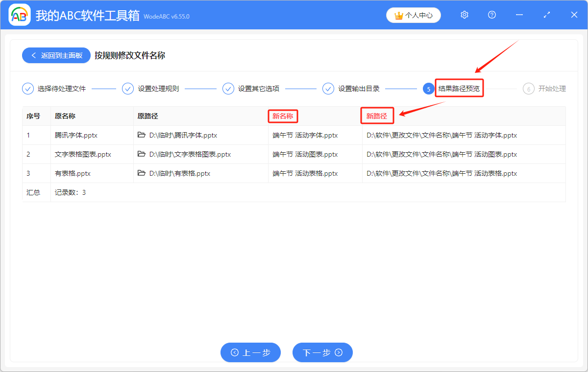Click the folder icon for 文字表格图表.pptx
This screenshot has width=588, height=372.
tap(142, 154)
